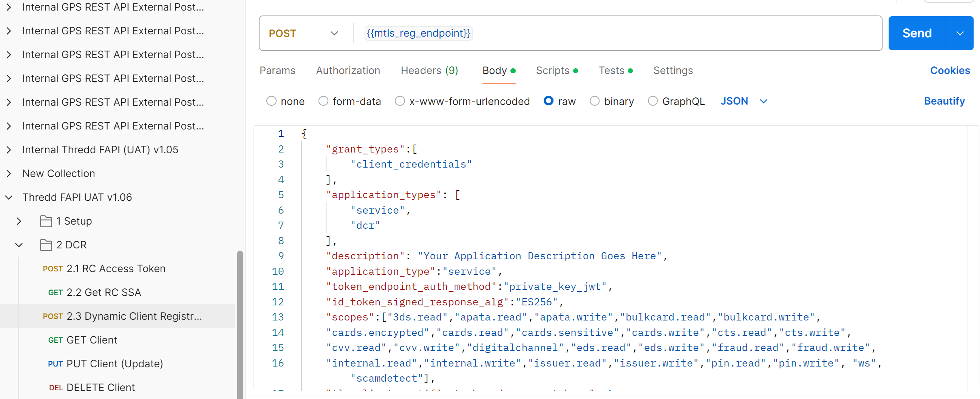
Task: Click the 1 Setup folder icon
Action: [x=46, y=221]
